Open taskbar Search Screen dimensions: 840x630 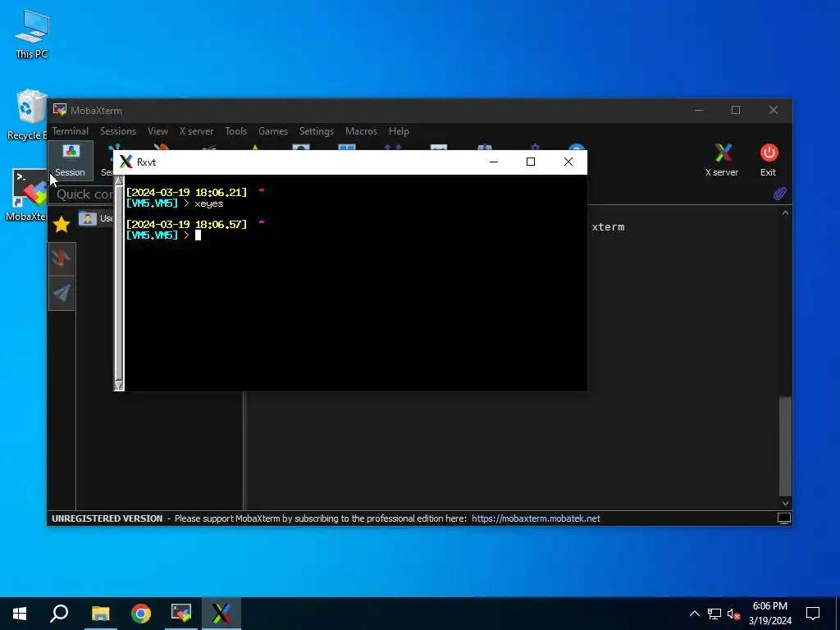point(59,614)
